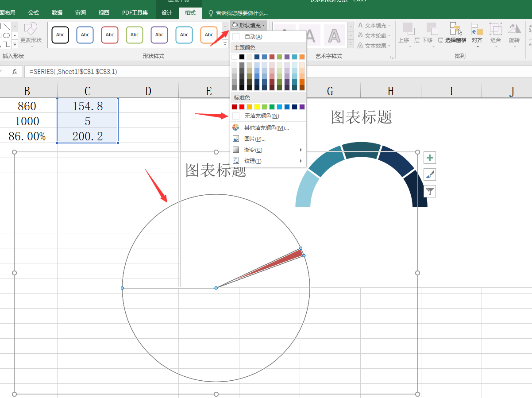Switch to the 设计 chart tools tab
532x398 pixels.
point(167,13)
